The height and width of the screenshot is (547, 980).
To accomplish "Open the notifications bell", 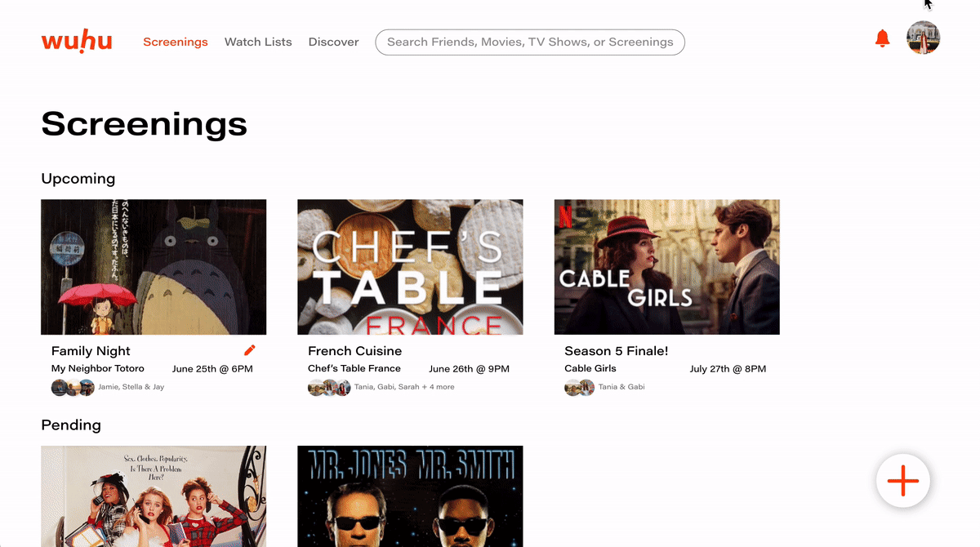I will [x=882, y=38].
